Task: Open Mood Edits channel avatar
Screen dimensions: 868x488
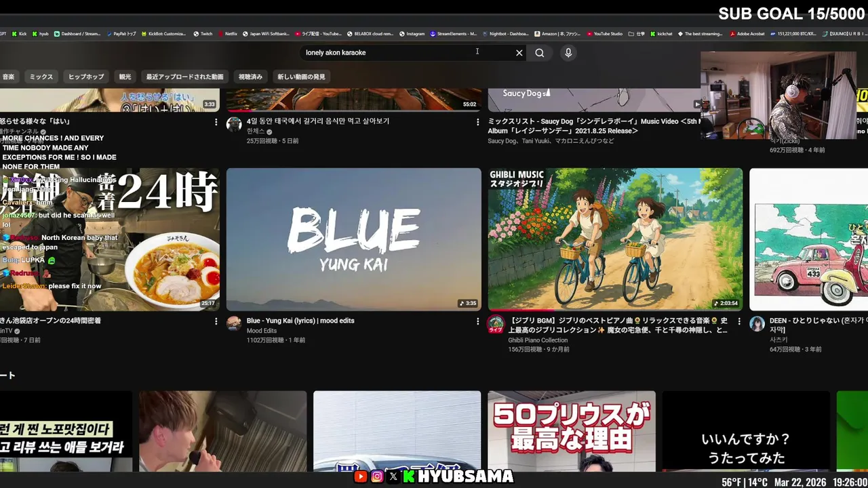Action: coord(234,323)
